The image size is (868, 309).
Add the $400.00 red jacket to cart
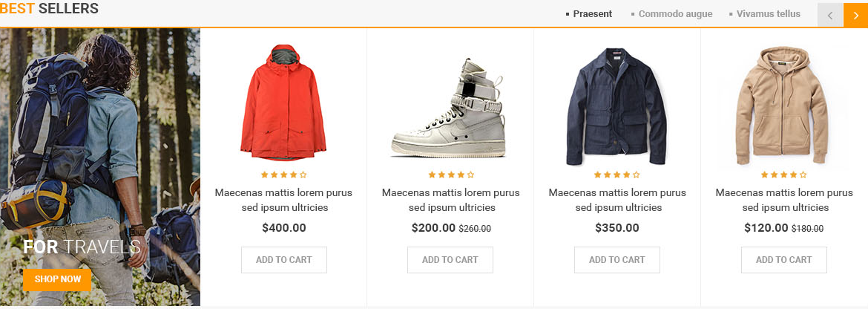tap(283, 260)
